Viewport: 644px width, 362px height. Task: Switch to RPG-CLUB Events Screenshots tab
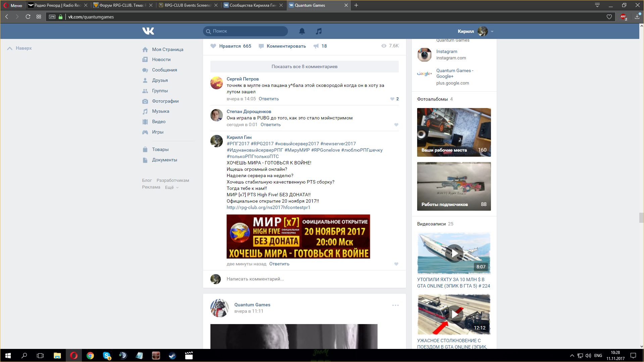pyautogui.click(x=188, y=5)
